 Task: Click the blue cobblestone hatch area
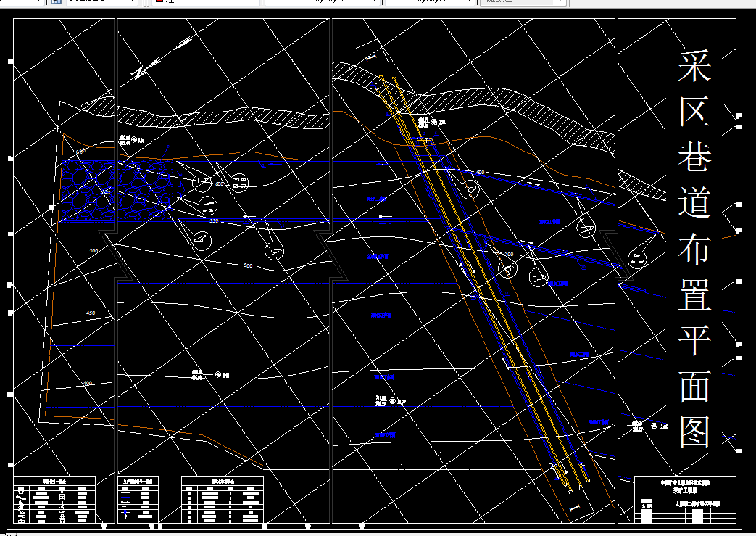point(117,191)
